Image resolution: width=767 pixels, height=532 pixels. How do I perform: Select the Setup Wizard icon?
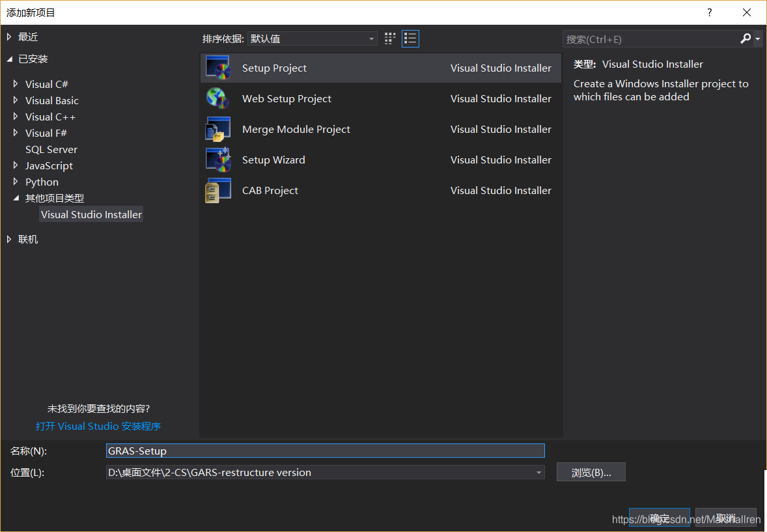pyautogui.click(x=218, y=160)
